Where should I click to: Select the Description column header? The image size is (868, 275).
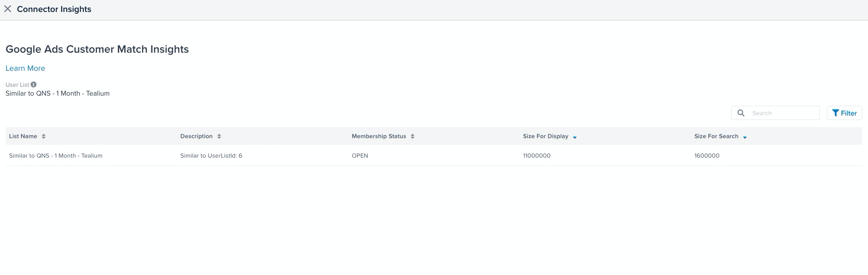(x=196, y=136)
